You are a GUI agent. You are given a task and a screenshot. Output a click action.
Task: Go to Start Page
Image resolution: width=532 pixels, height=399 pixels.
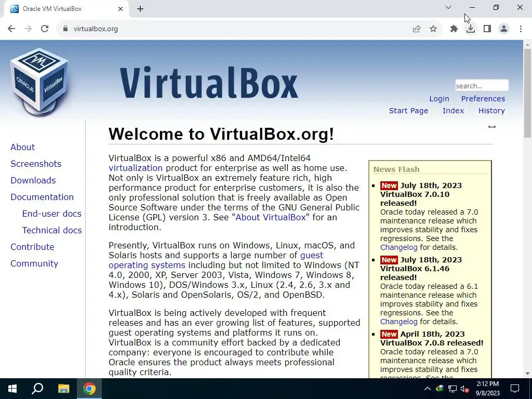408,111
